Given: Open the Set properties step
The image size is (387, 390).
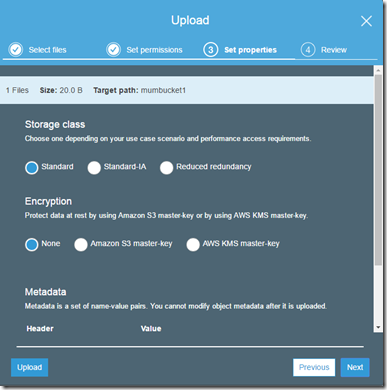Looking at the screenshot, I should (x=250, y=50).
